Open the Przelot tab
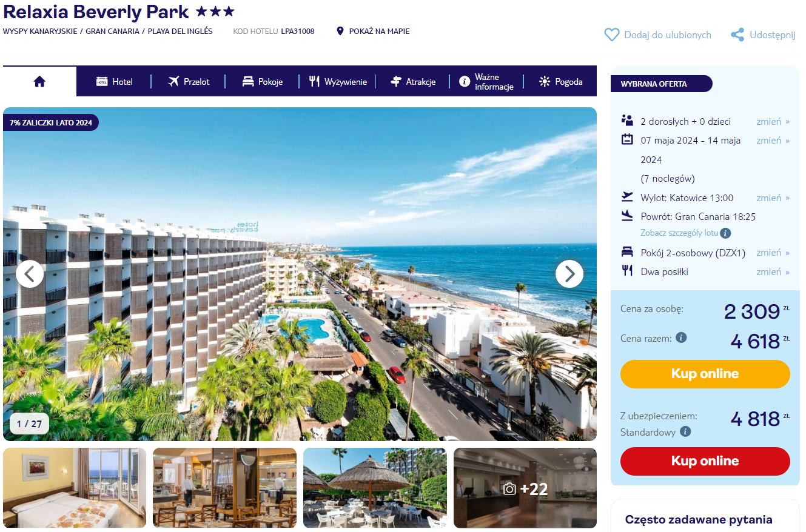Screen dimensions: 806x532 [x=188, y=82]
